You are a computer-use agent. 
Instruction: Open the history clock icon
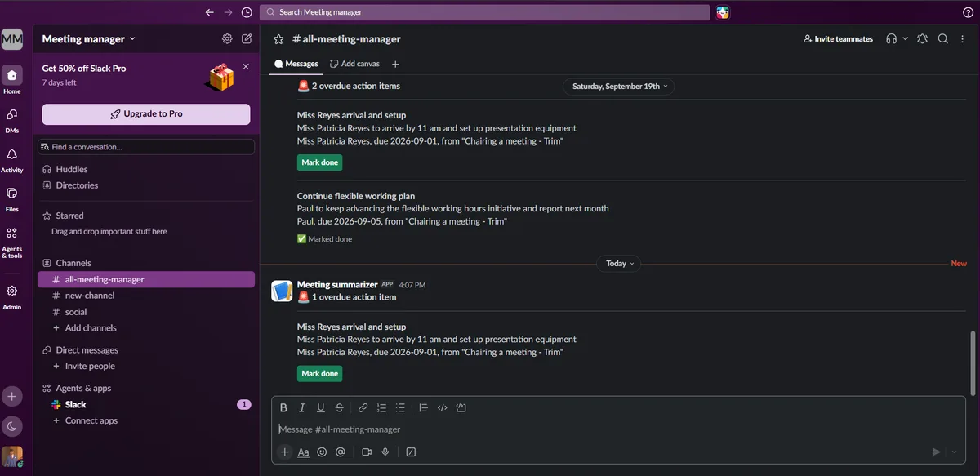(x=247, y=12)
